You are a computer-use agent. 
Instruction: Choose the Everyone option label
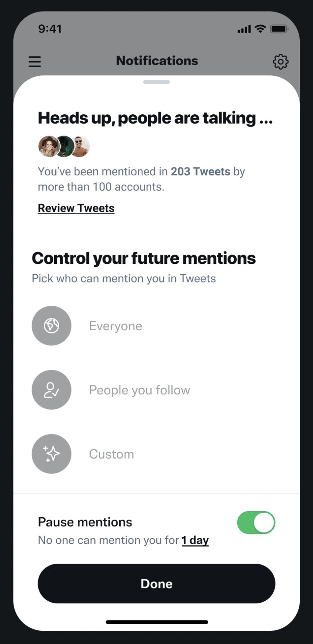(116, 326)
